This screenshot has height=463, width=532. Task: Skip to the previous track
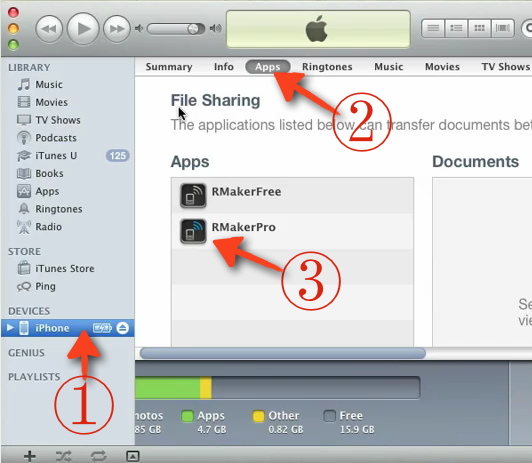[49, 29]
